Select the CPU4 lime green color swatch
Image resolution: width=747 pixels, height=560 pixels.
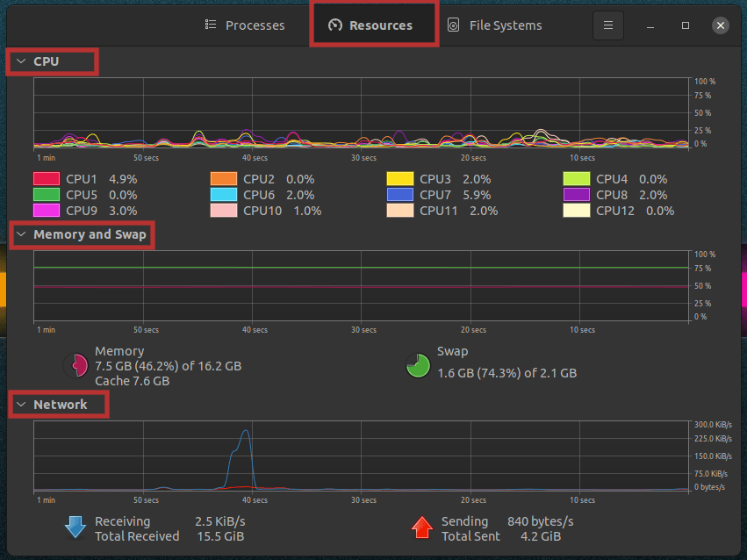[576, 179]
